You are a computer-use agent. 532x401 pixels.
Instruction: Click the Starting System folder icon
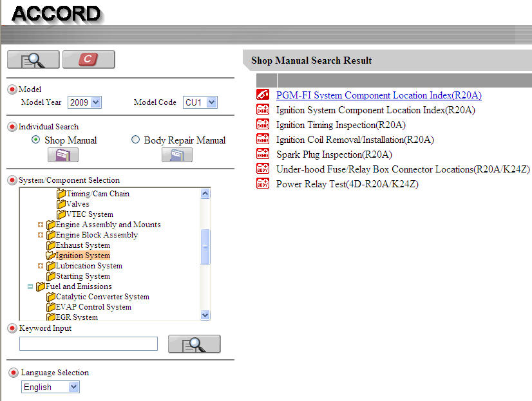51,276
